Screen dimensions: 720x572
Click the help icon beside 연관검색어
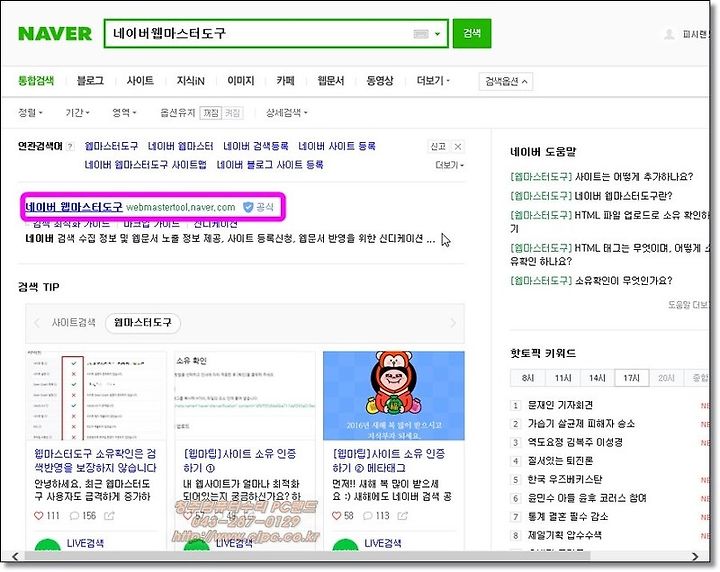(x=70, y=147)
